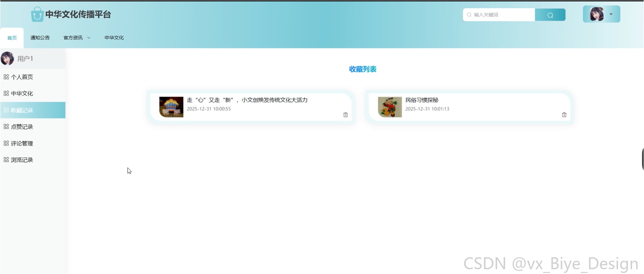Screen dimensions: 644x274
Task: Open 评论管理 in the sidebar
Action: (33, 143)
